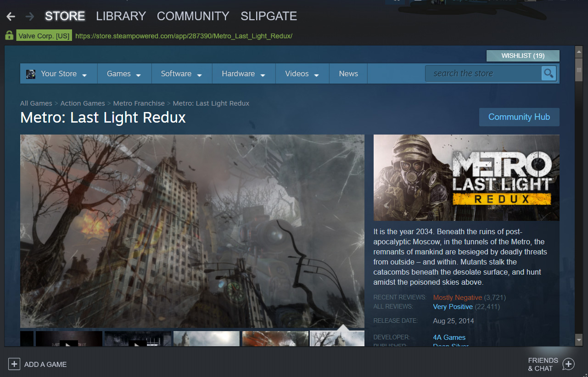Image resolution: width=588 pixels, height=377 pixels.
Task: Open the COMMUNITY tab
Action: tap(193, 16)
